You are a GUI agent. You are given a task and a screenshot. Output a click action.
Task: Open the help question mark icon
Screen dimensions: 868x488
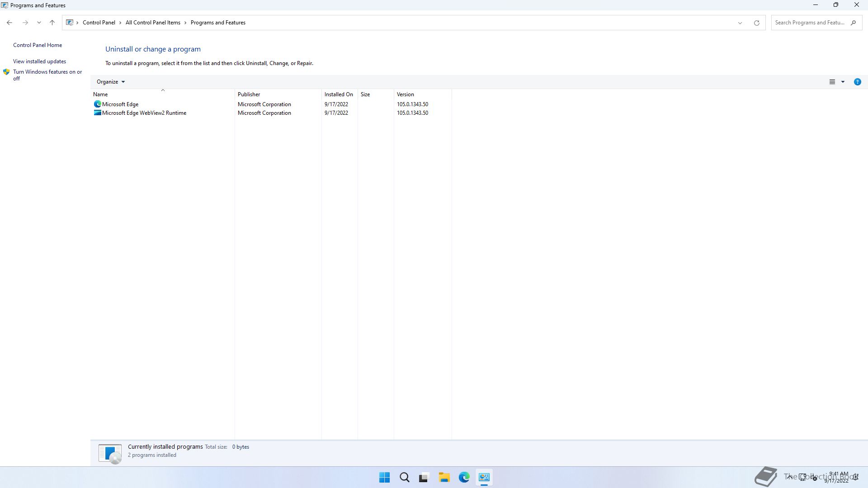point(857,82)
